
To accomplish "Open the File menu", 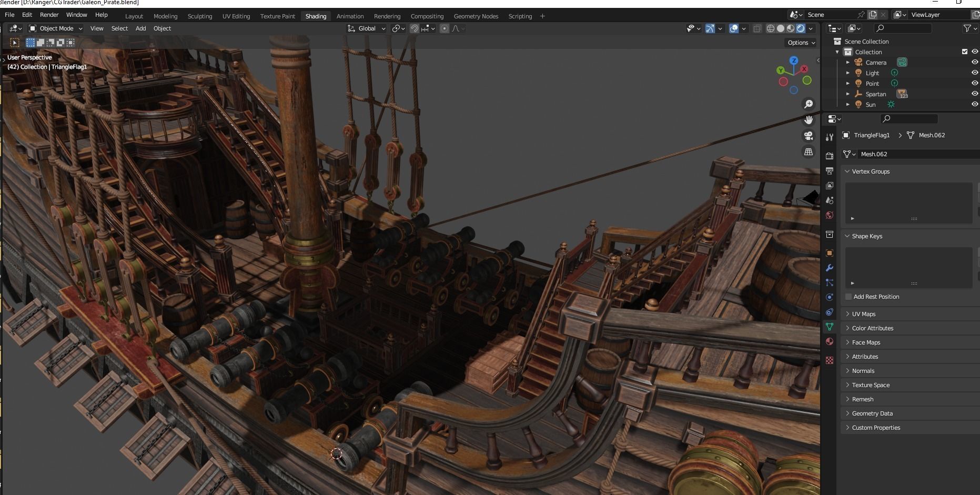I will [x=9, y=15].
